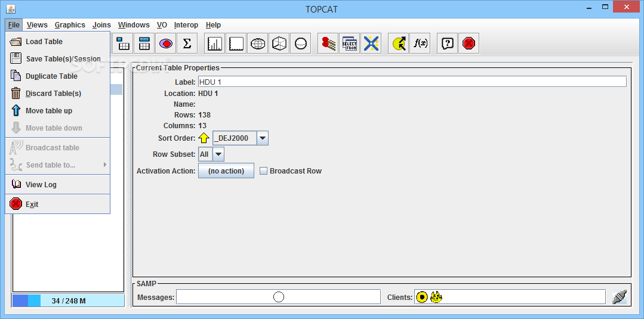Choose Load Table from File menu
The image size is (644, 319).
pyautogui.click(x=57, y=42)
